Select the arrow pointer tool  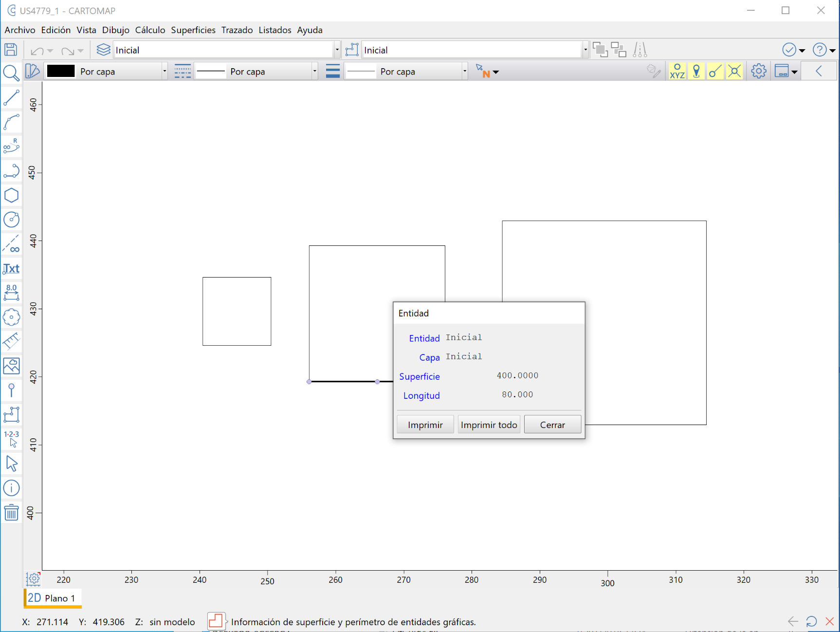[x=11, y=463]
